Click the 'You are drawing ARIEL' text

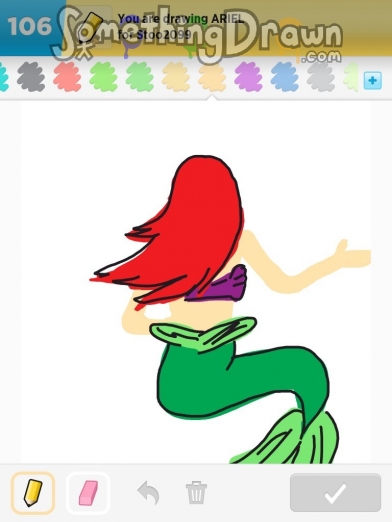point(181,19)
